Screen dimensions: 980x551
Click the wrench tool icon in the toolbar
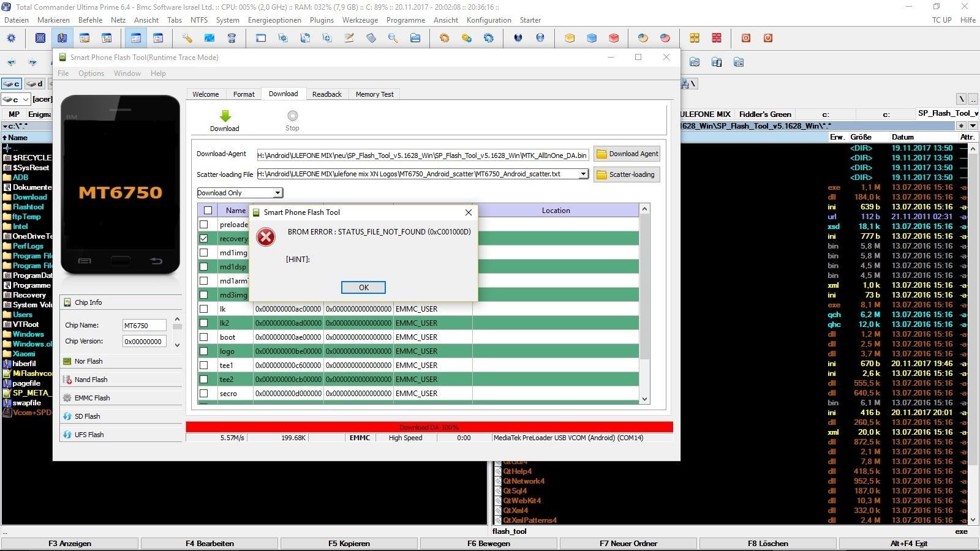coord(187,38)
